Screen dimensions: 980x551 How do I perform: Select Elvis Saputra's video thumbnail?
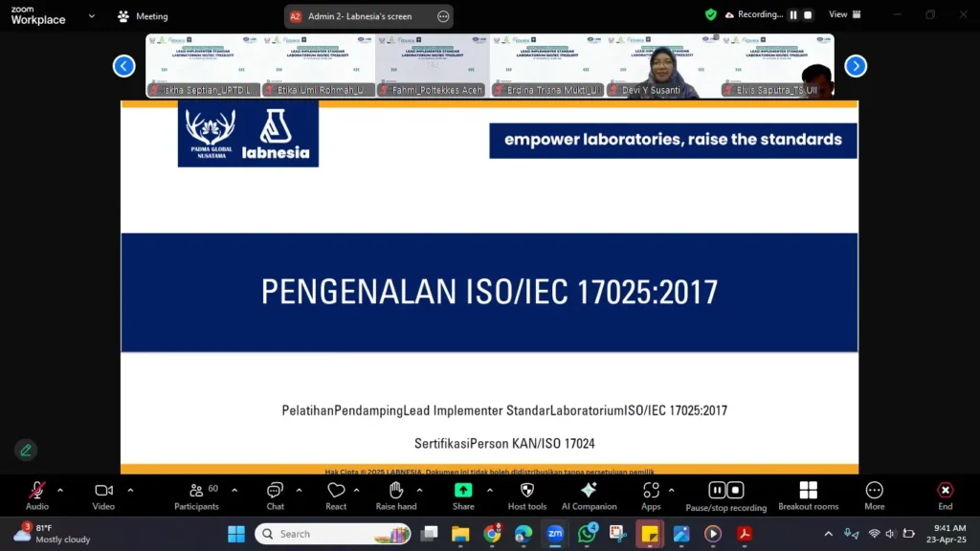tap(777, 66)
